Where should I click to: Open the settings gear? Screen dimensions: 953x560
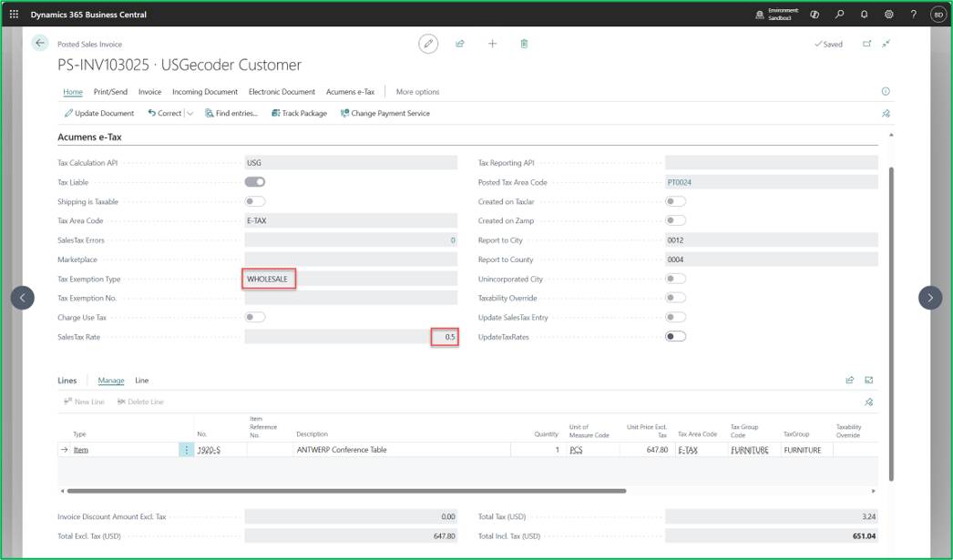(888, 14)
